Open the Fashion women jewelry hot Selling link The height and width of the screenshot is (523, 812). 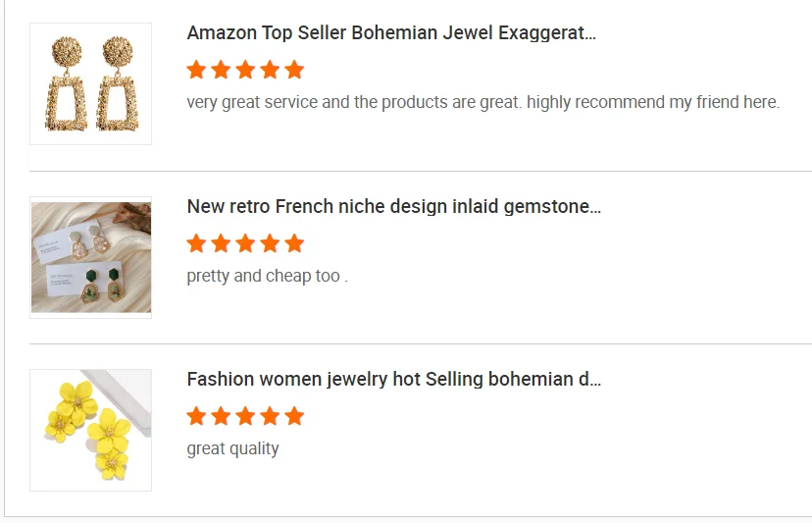393,379
